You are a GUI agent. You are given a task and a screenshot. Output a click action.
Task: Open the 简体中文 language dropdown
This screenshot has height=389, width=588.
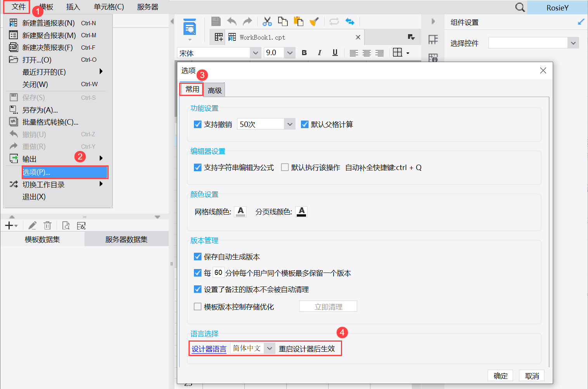[270, 348]
